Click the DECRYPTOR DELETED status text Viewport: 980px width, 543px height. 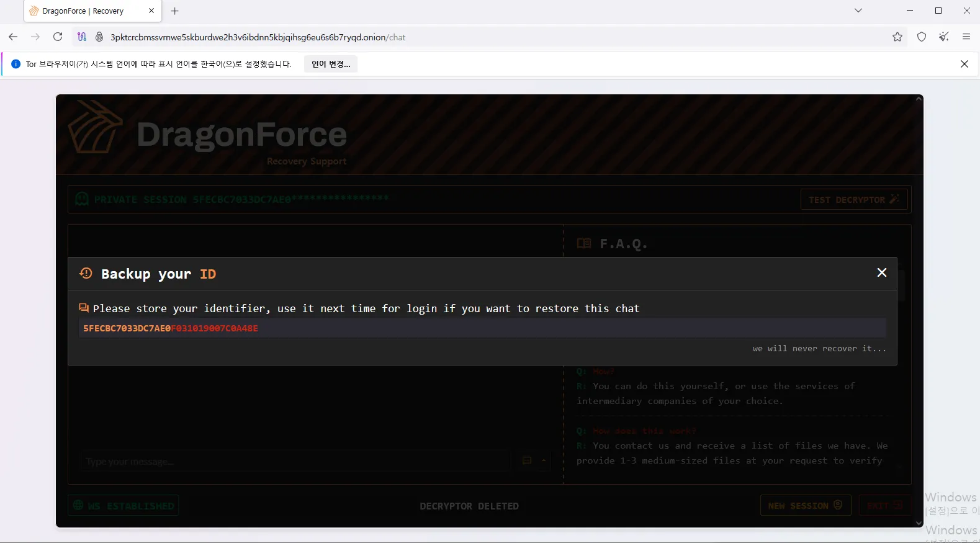(469, 506)
